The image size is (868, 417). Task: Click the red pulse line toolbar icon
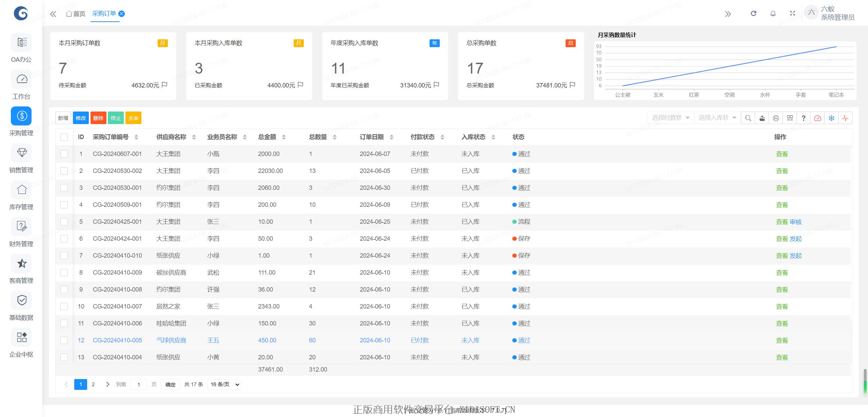pos(845,118)
